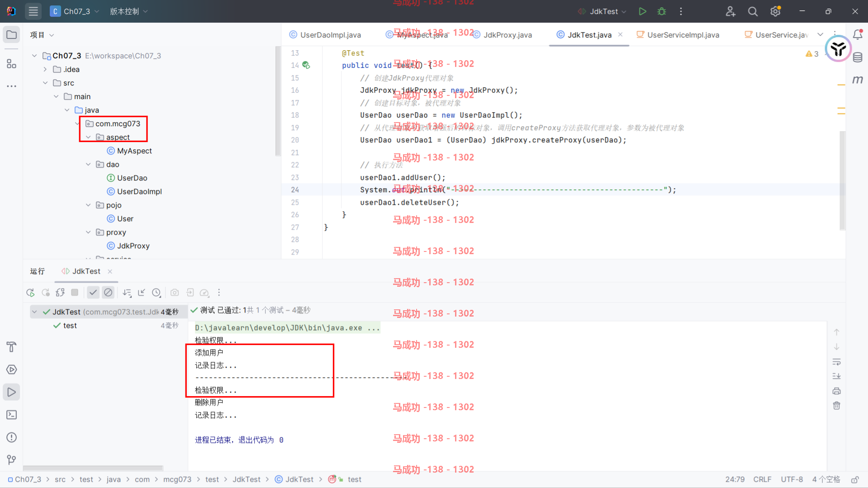Open the Maven tool window
The width and height of the screenshot is (868, 488).
tap(858, 80)
